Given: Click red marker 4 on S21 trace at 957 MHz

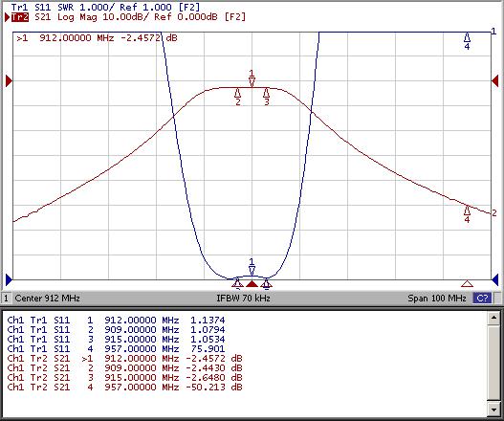Looking at the screenshot, I should [467, 214].
